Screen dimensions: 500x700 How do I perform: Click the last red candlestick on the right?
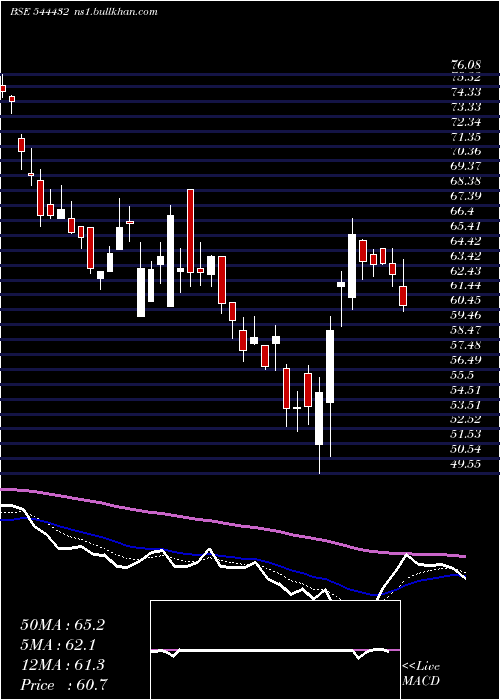point(403,296)
